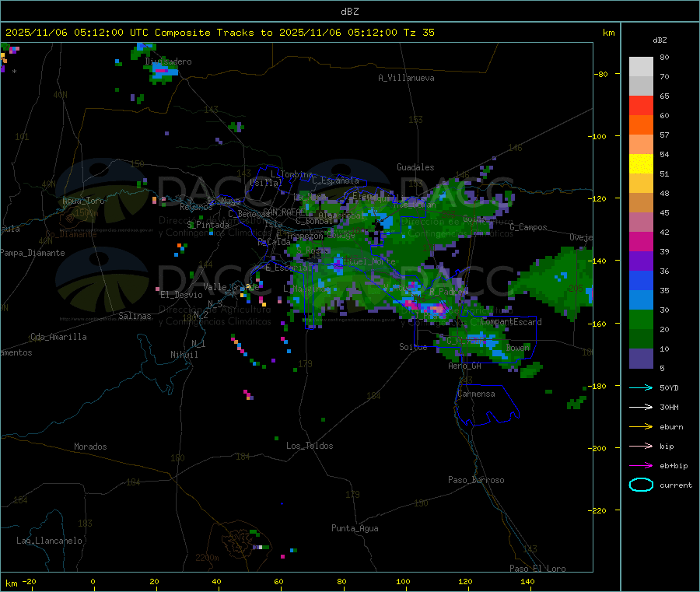Click the Pampa_Diamante location label
The image size is (700, 592).
32,253
